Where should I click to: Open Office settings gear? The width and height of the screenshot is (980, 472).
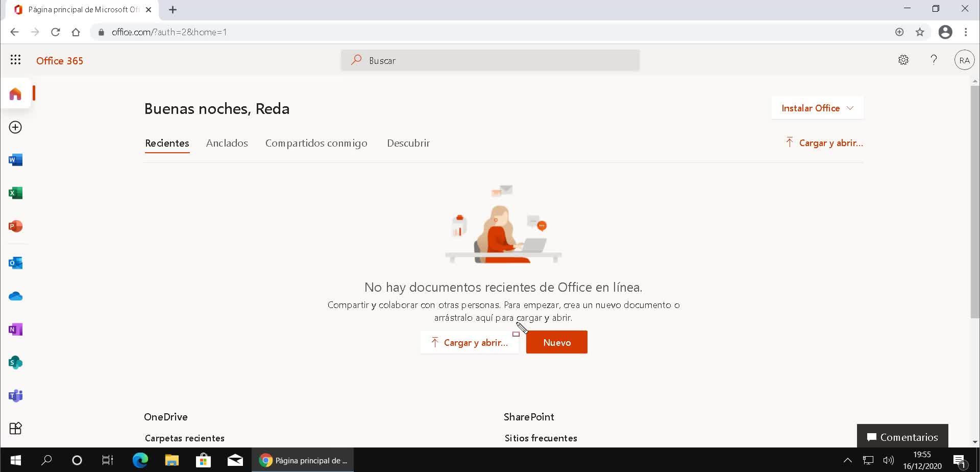(903, 60)
